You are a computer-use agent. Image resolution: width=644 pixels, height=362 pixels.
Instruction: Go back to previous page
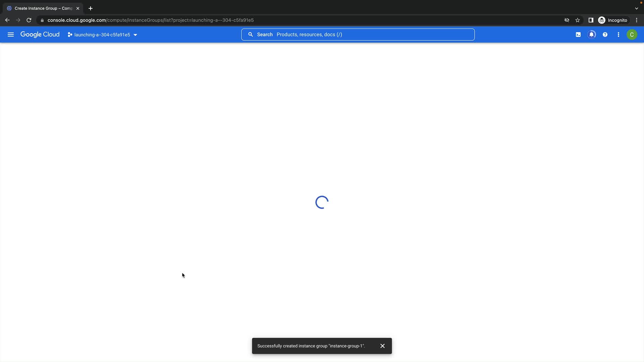coord(7,20)
